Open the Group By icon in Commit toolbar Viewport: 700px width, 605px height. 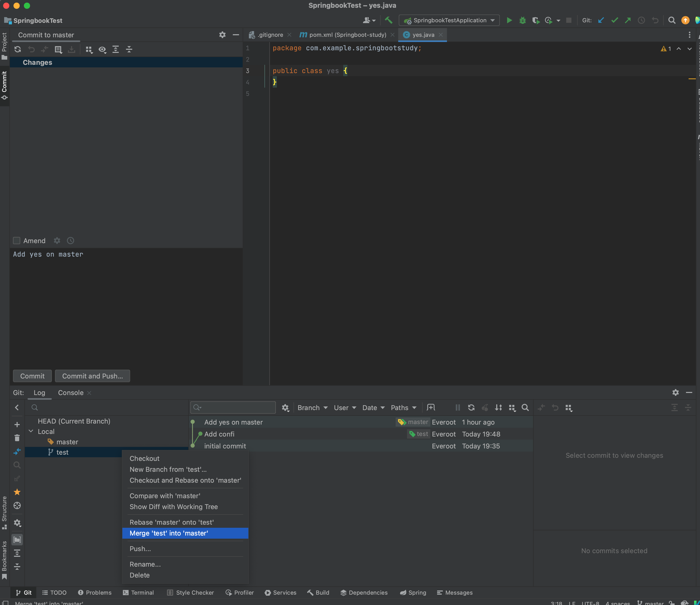(89, 50)
